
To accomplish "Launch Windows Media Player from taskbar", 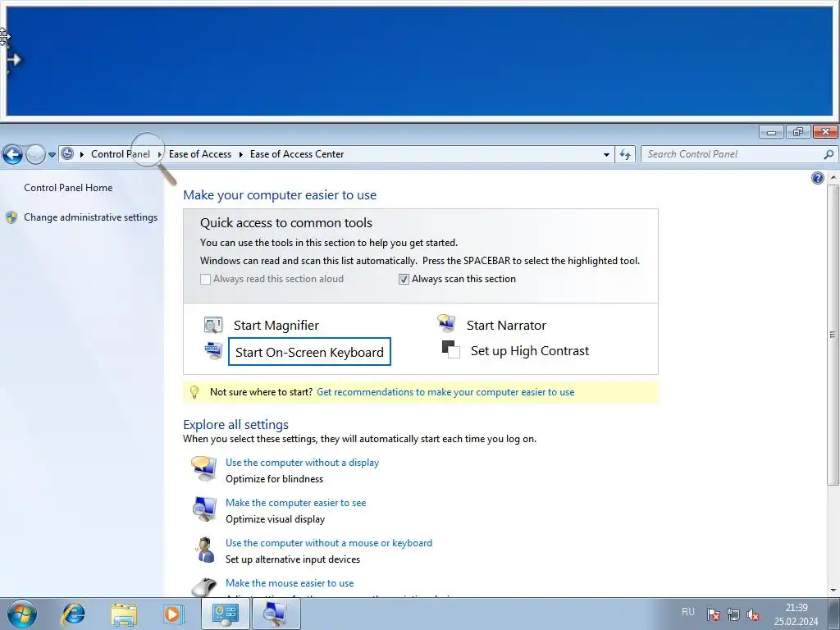I will [x=173, y=614].
